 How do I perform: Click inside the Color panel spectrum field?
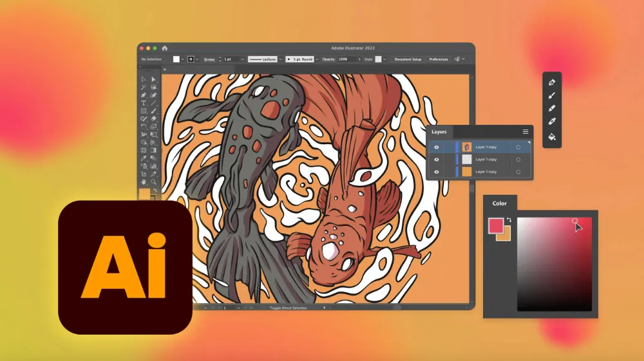[554, 264]
